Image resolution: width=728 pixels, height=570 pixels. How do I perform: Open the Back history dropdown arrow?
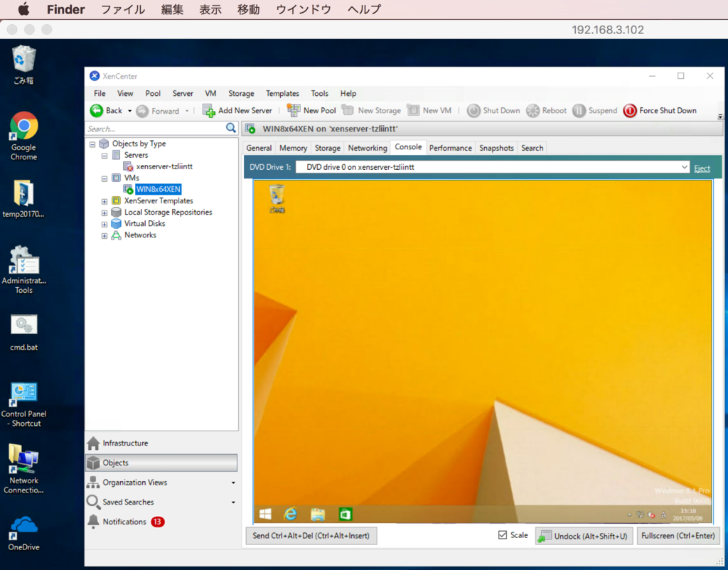(129, 111)
